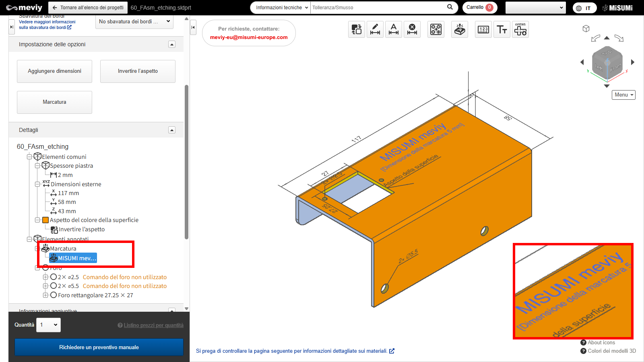
Task: Expand the 2× ⌀2.5 hole tree node
Action: 45,277
